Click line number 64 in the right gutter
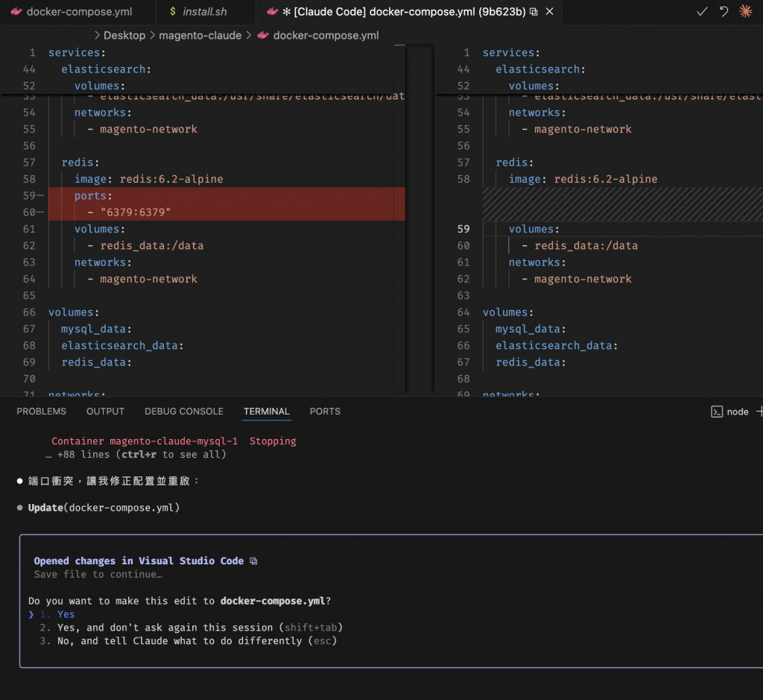The width and height of the screenshot is (763, 700). pyautogui.click(x=463, y=312)
